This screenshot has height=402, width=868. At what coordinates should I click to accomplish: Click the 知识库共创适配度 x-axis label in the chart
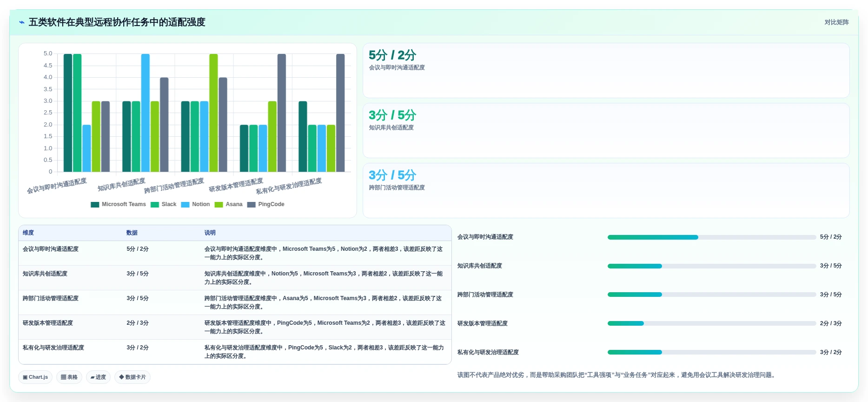tap(121, 185)
